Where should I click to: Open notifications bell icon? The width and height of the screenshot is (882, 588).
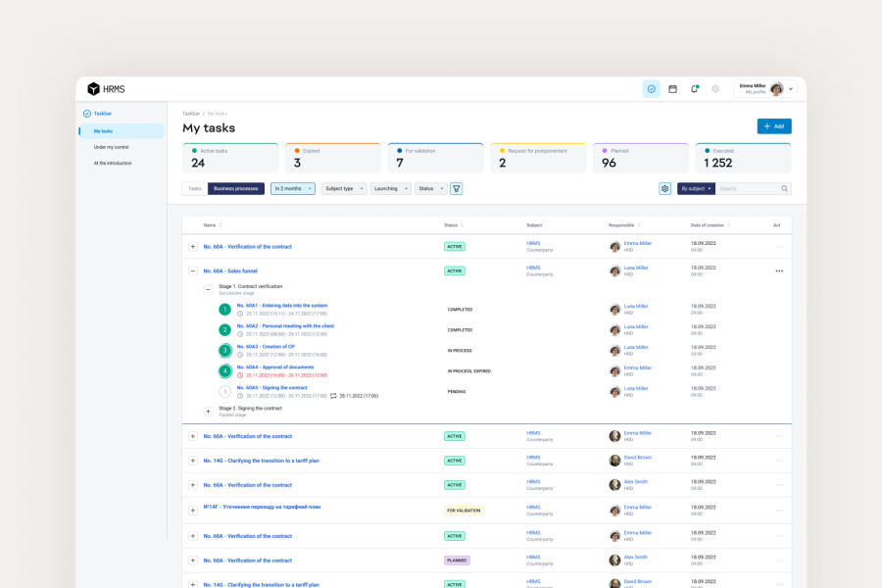pos(694,89)
